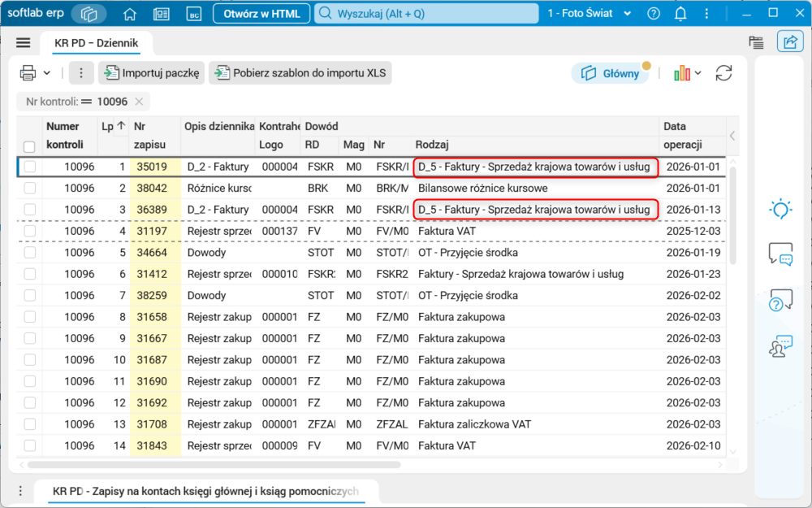The image size is (812, 508).
Task: Open the toolbar more options dots
Action: coord(80,73)
